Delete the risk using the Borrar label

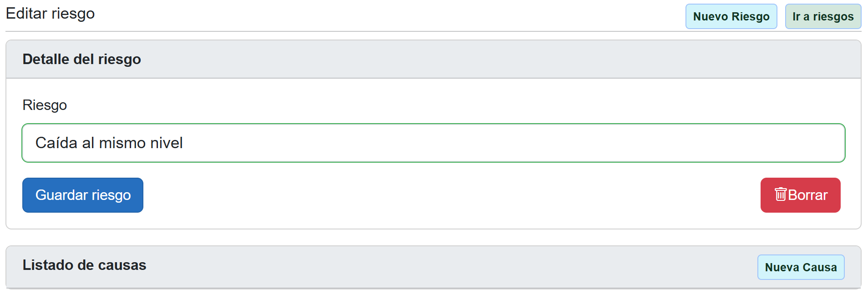pos(807,195)
